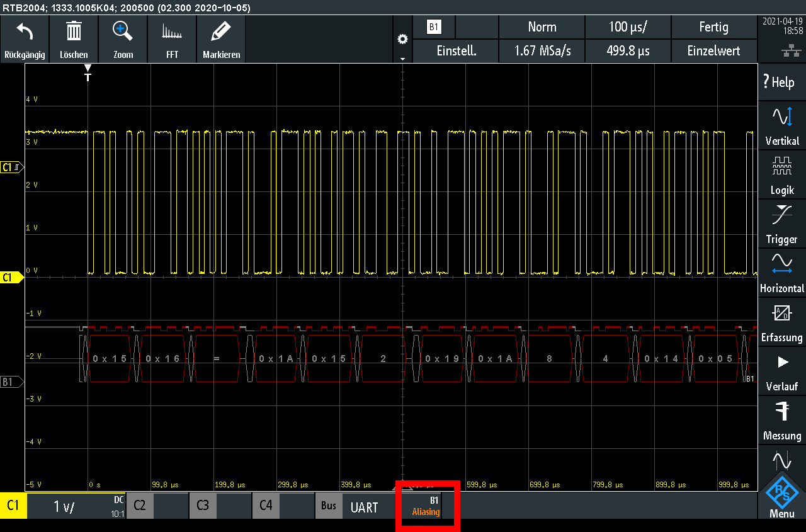This screenshot has height=532, width=806.
Task: Click the Löschen trash icon
Action: click(x=74, y=39)
